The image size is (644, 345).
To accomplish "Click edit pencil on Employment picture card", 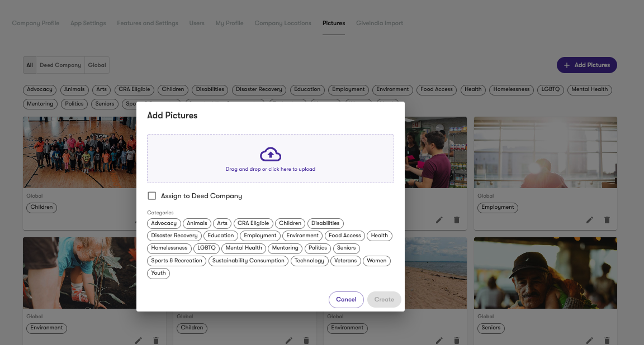I will 589,221.
